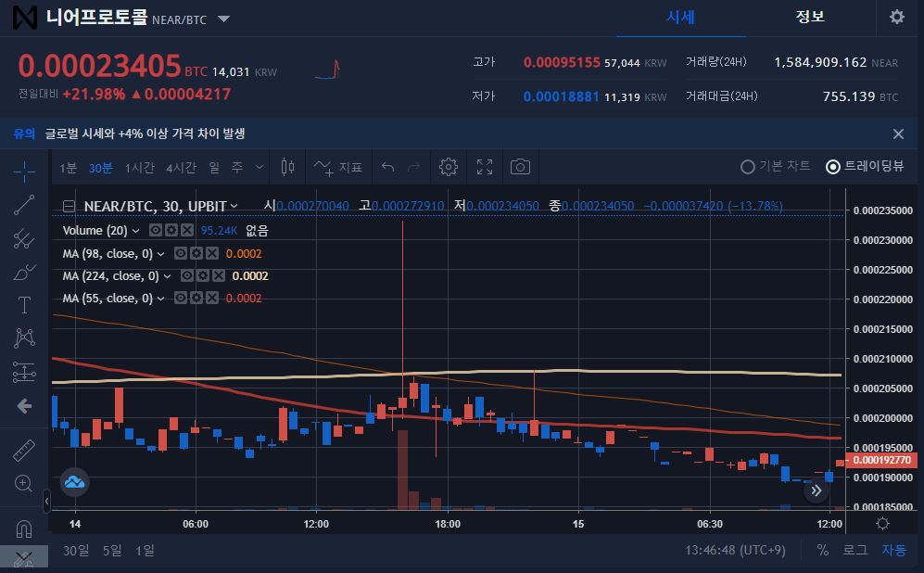Viewport: 924px width, 573px height.
Task: Click the mini price sparkline chart
Action: click(328, 70)
